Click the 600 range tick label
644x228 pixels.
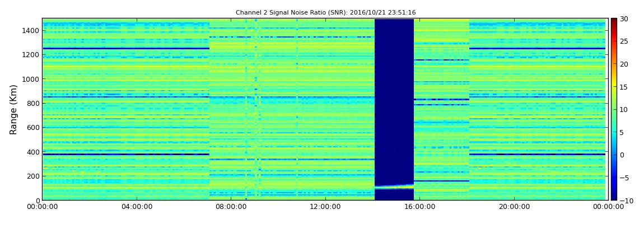click(x=33, y=127)
